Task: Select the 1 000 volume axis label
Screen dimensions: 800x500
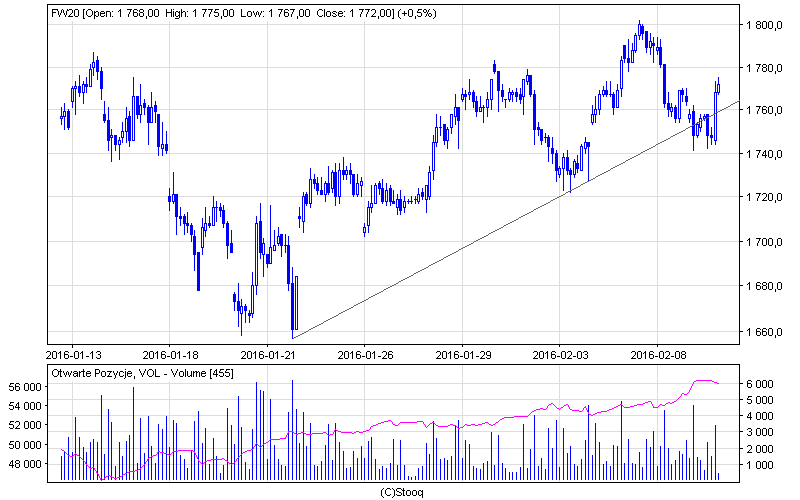Action: 760,465
